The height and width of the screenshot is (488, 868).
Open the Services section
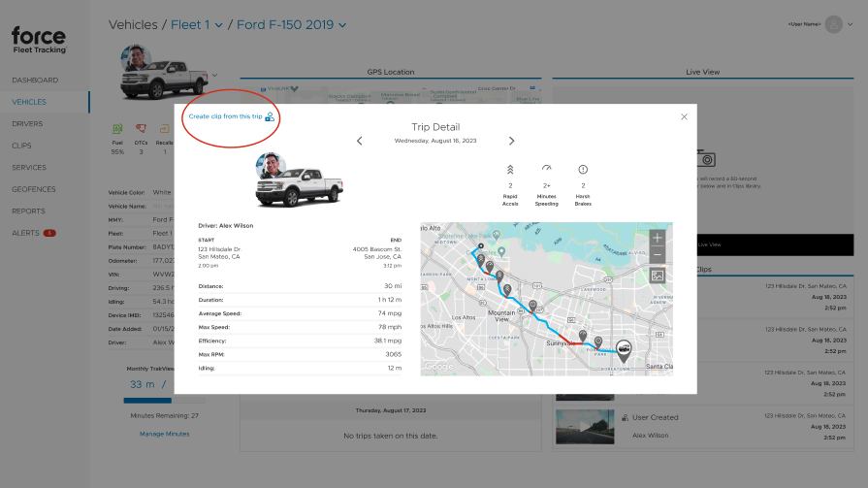(29, 167)
